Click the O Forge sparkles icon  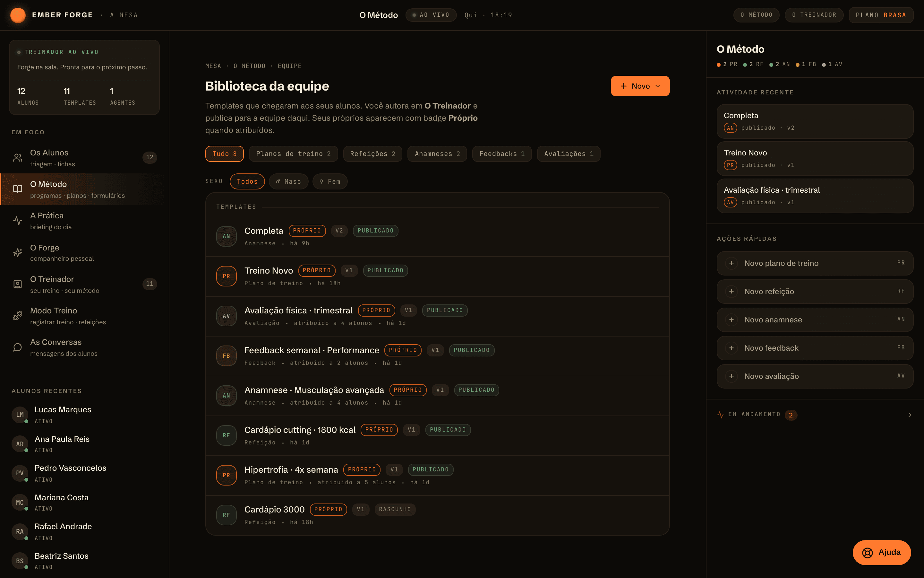[x=18, y=252]
